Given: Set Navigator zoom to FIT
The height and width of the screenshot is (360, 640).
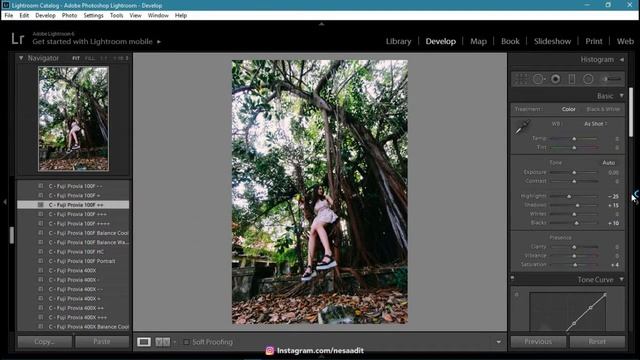Looking at the screenshot, I should [x=76, y=58].
